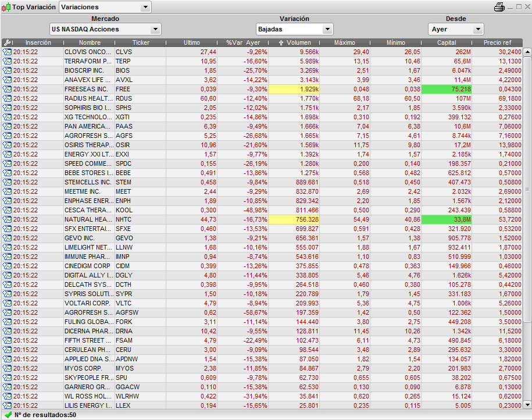Open chart icon for BEBE STORES row
532x420 pixels.
[x=7, y=173]
